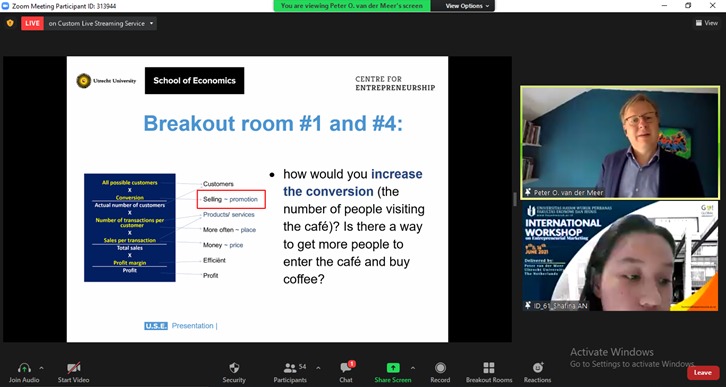Click the View layout button
The image size is (726, 387).
(707, 23)
